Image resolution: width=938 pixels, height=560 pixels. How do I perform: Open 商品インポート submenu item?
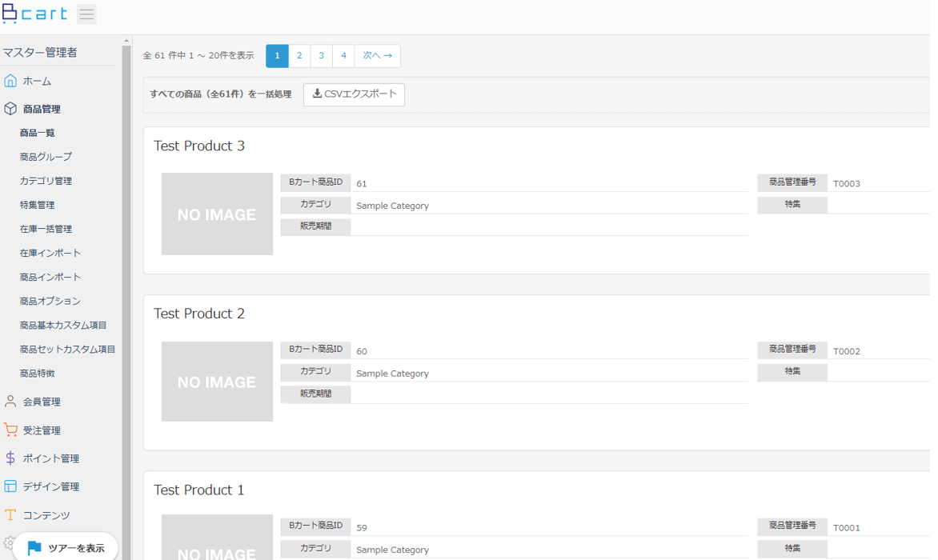click(50, 277)
